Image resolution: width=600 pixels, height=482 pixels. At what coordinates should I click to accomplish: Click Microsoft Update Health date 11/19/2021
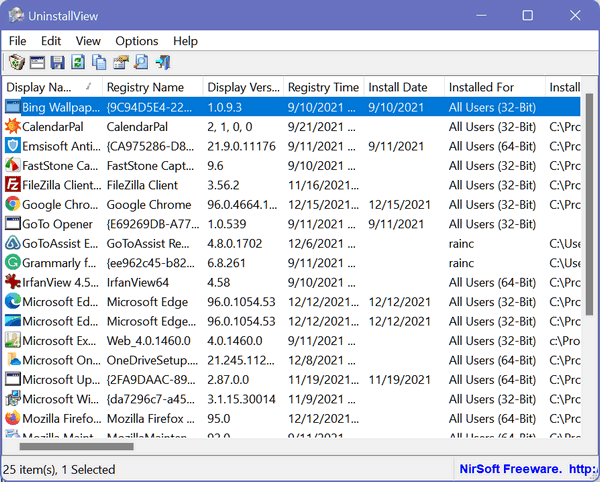click(400, 379)
